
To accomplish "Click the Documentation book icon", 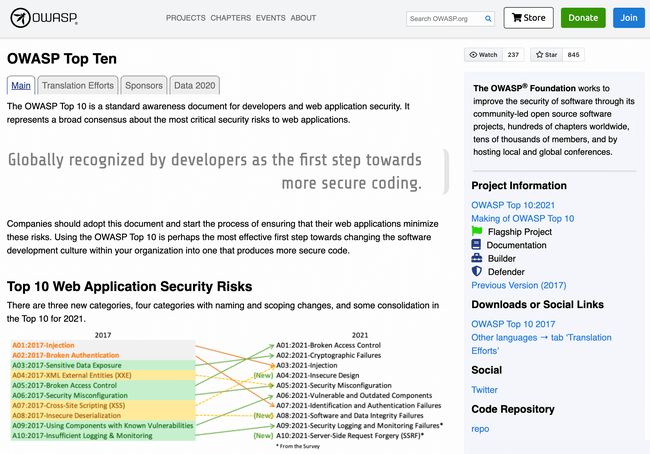I will tap(477, 245).
